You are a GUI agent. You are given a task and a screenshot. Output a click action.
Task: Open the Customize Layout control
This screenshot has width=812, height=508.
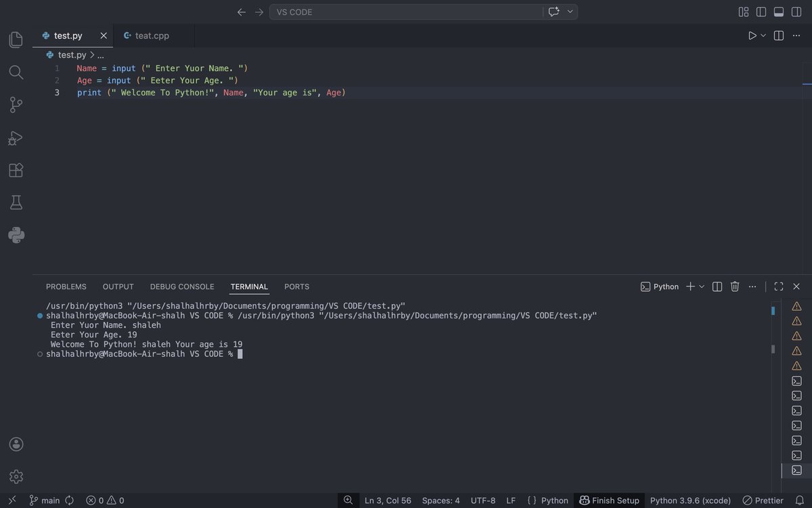point(744,12)
